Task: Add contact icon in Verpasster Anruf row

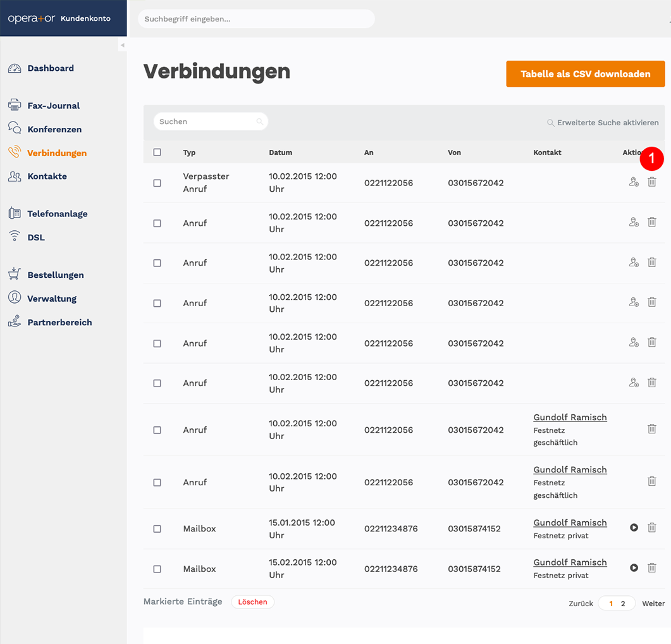Action: (x=634, y=182)
